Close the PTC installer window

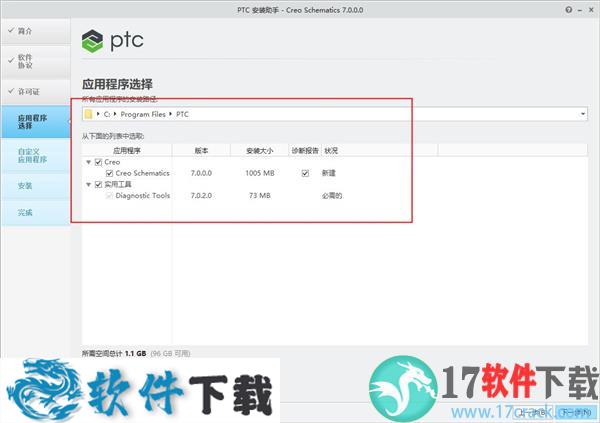tap(591, 10)
